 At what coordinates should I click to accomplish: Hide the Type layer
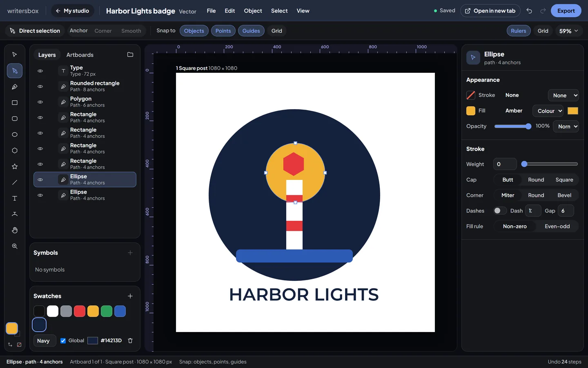pos(40,71)
